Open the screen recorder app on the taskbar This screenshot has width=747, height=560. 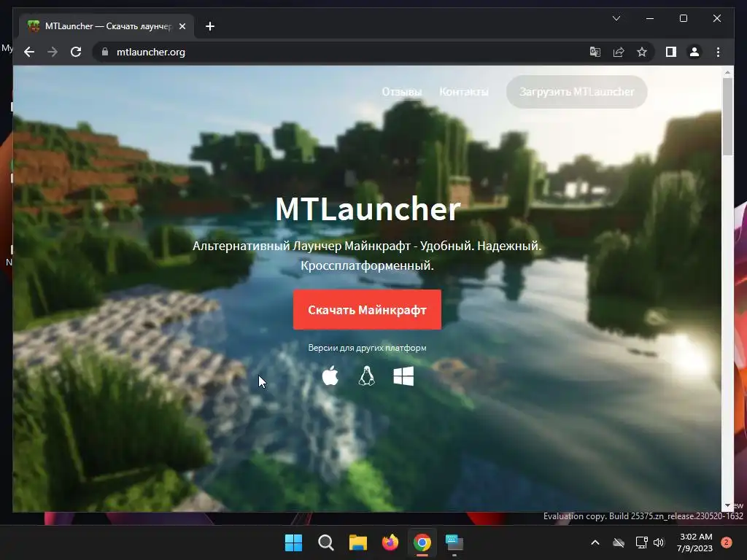point(454,542)
